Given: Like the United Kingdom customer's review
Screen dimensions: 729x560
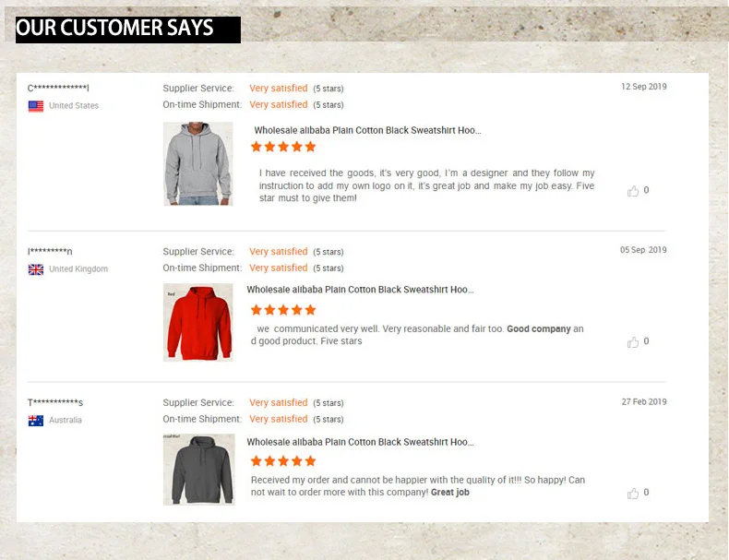Looking at the screenshot, I should click(x=633, y=342).
